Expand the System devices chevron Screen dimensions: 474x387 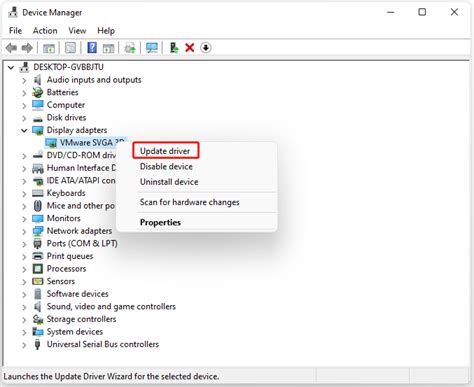[24, 332]
